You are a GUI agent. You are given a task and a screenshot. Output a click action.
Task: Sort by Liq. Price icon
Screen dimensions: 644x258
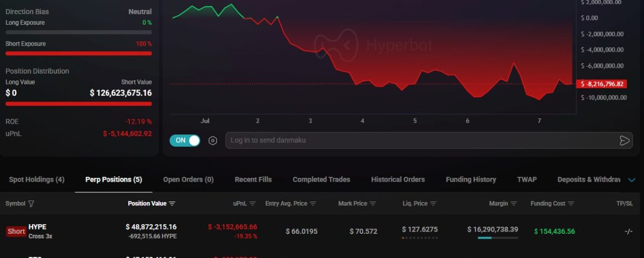[433, 204]
